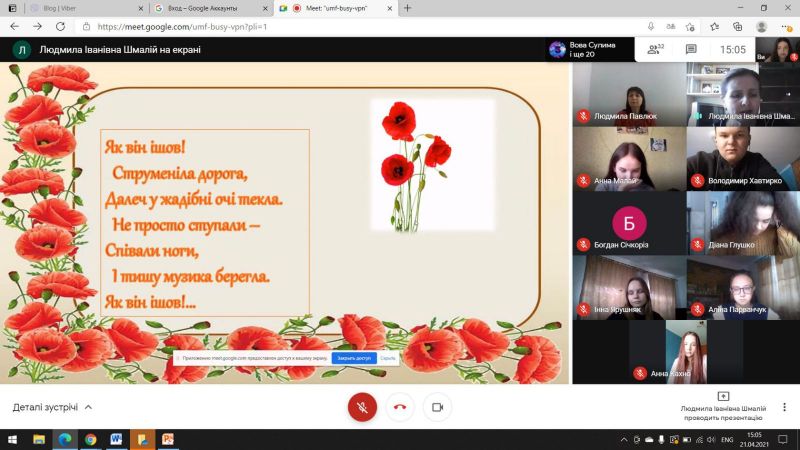Open File Explorer from taskbar

pos(39,439)
